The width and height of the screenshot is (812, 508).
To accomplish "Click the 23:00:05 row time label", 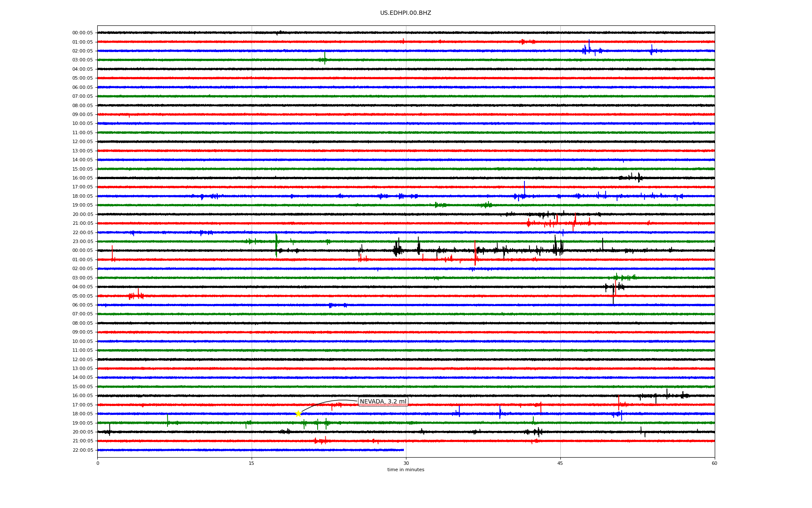I will coord(82,242).
